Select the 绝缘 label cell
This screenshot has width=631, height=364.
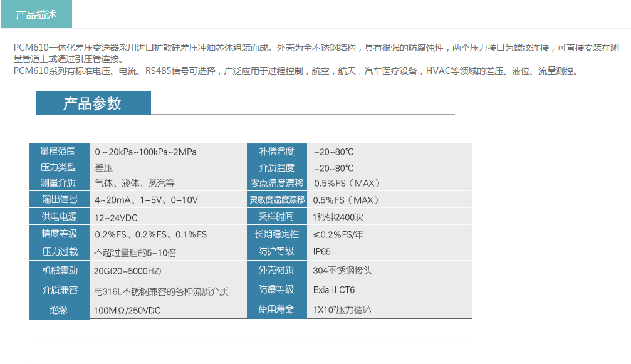(59, 309)
